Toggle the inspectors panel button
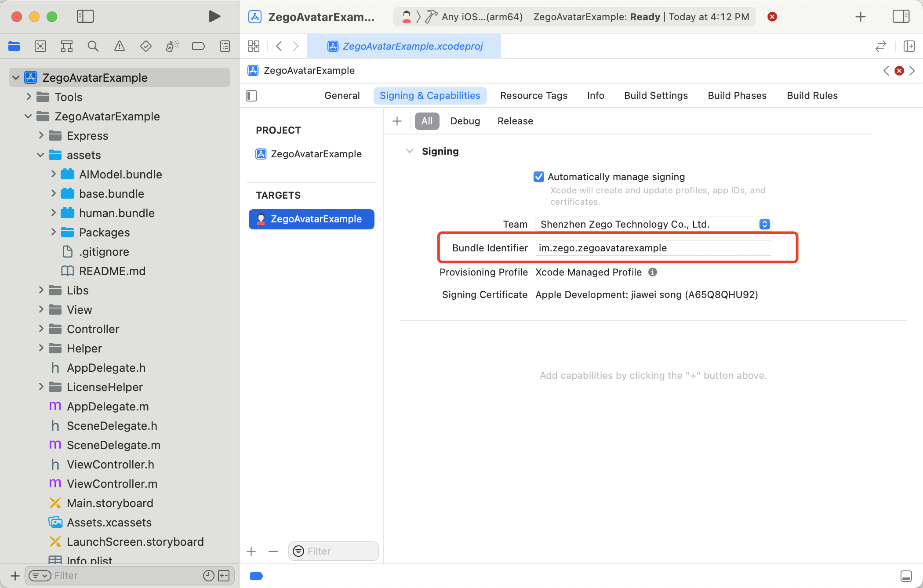Screen dimensions: 923x588 pyautogui.click(x=901, y=17)
